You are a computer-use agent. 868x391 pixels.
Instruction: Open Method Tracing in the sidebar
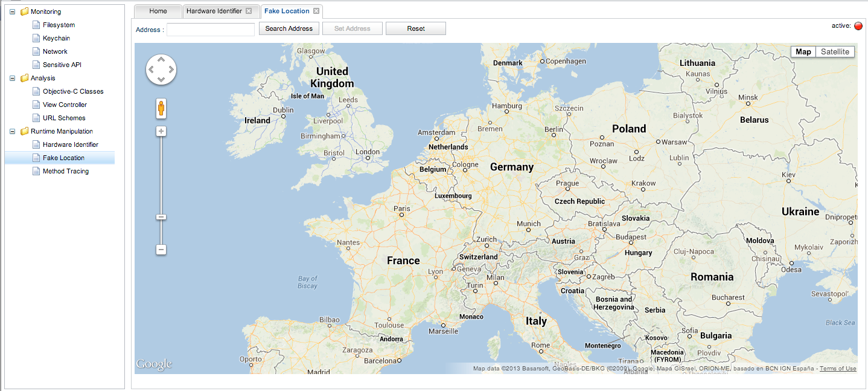(x=65, y=171)
